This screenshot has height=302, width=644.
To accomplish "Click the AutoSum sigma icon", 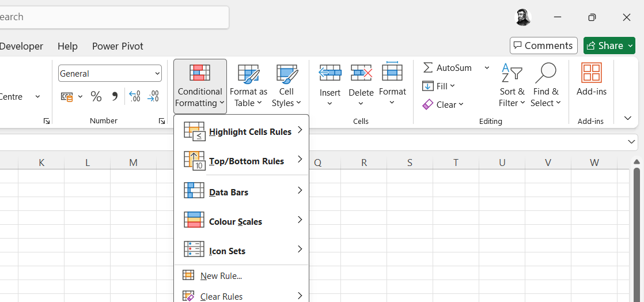I will click(x=428, y=67).
